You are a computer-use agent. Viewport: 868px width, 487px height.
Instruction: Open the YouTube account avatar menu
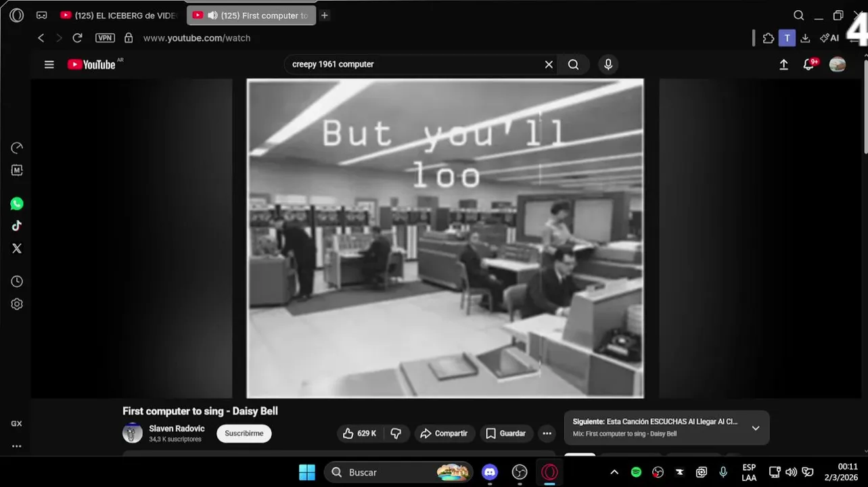tap(838, 64)
